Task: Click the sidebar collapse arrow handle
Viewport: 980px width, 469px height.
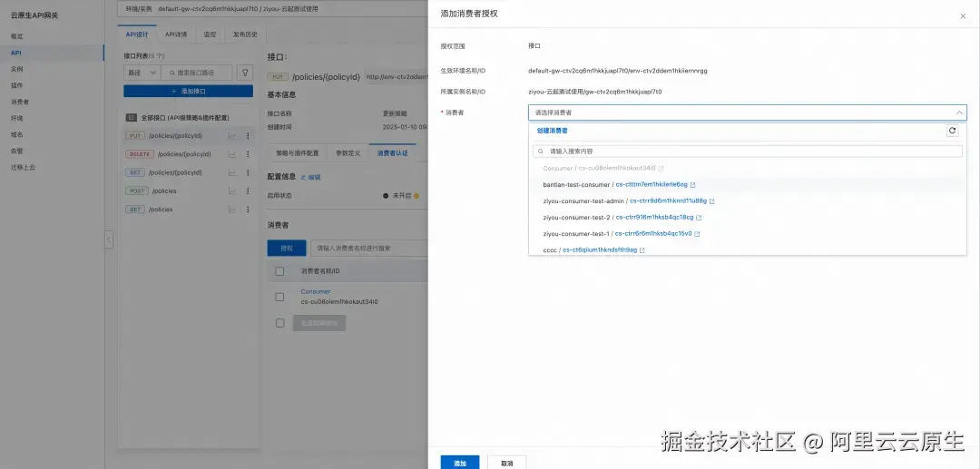Action: pos(109,239)
